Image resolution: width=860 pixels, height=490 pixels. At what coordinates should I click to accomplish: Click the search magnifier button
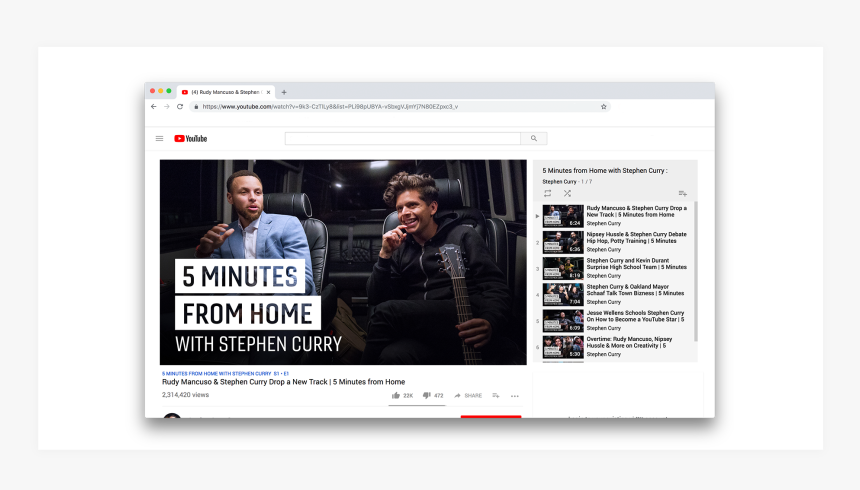(534, 138)
